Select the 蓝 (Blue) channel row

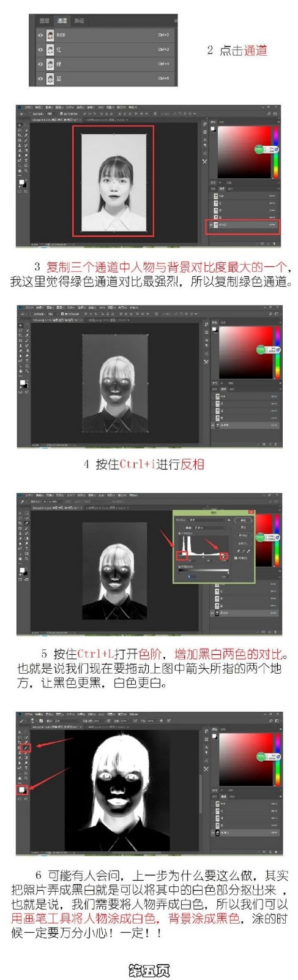105,78
